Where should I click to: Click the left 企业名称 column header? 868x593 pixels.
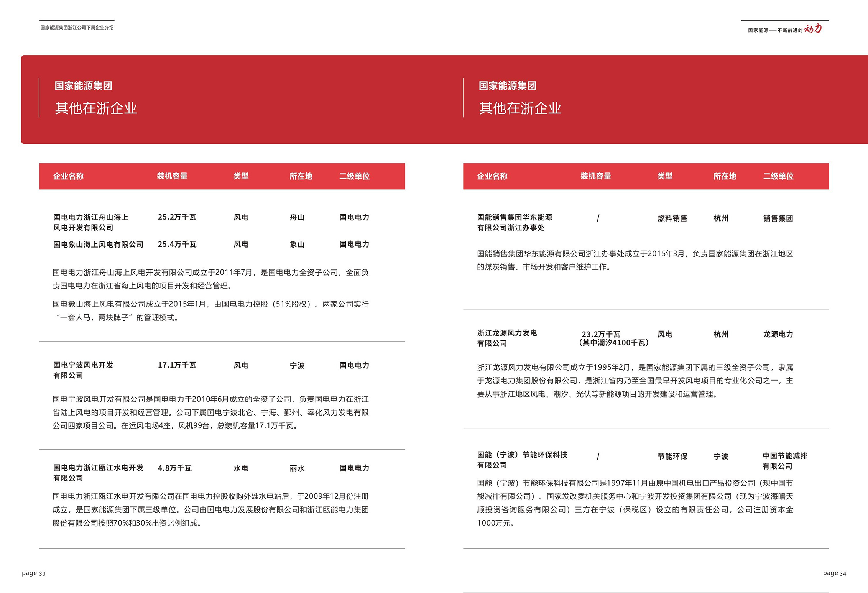68,176
